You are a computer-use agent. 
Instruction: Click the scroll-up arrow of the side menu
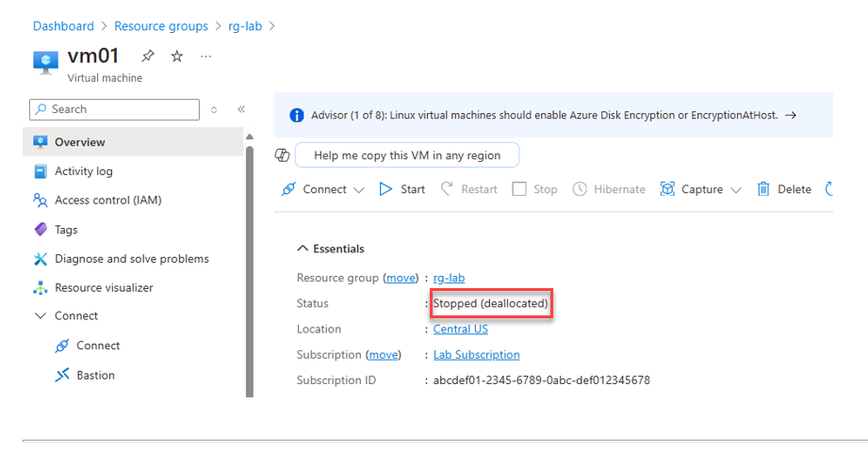point(250,137)
